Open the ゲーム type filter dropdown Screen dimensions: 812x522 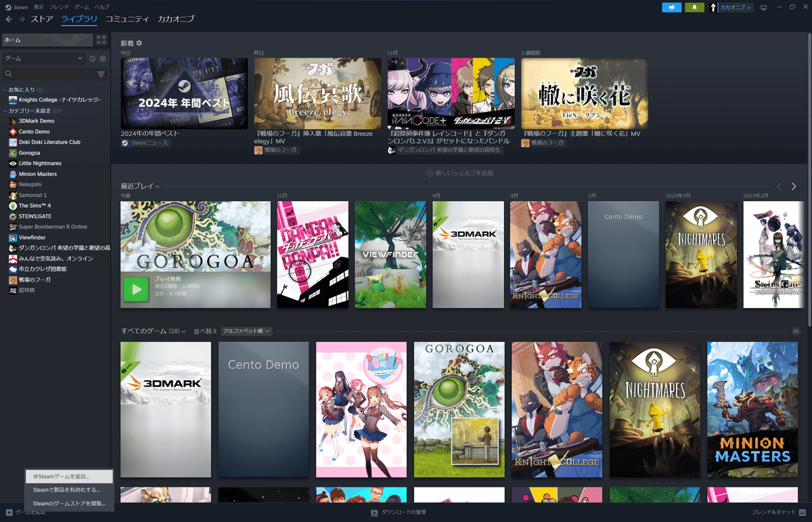pyautogui.click(x=44, y=59)
